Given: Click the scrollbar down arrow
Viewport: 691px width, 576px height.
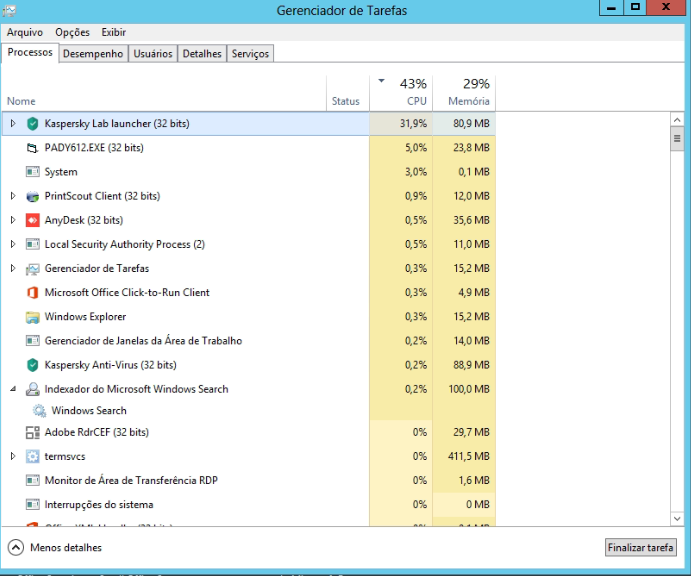Looking at the screenshot, I should (677, 519).
